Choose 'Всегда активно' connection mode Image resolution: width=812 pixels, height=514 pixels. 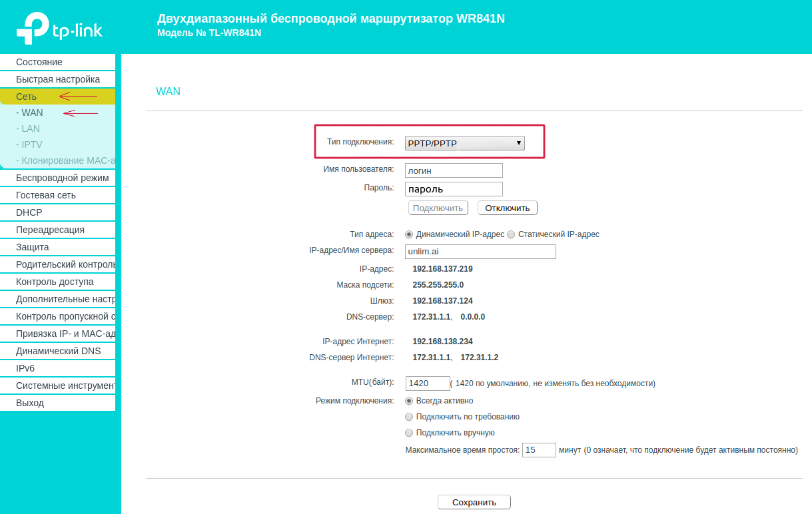point(409,401)
